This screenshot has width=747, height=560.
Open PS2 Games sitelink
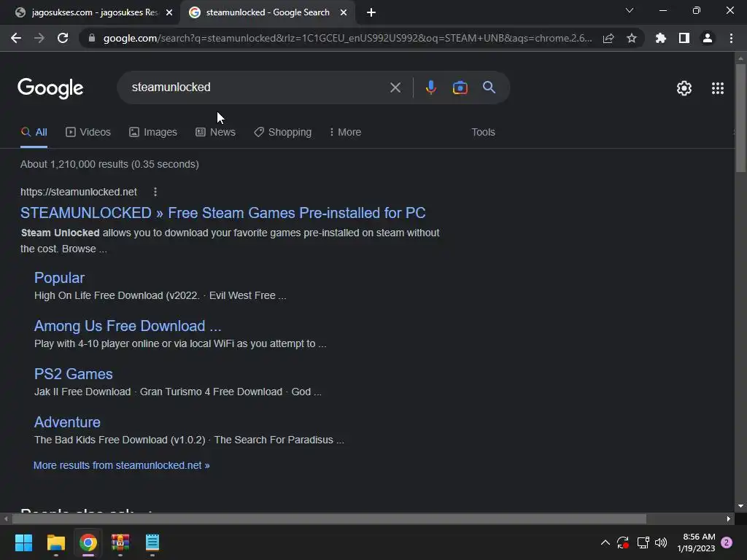click(x=74, y=374)
